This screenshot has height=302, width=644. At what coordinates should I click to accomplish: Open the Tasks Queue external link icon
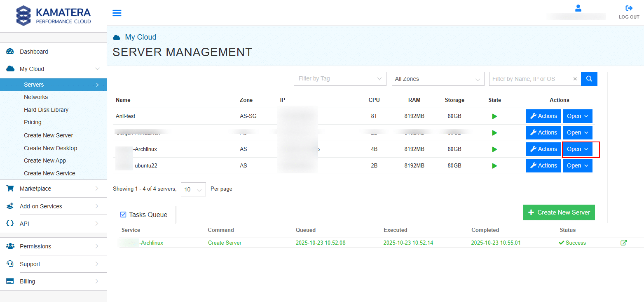[623, 243]
